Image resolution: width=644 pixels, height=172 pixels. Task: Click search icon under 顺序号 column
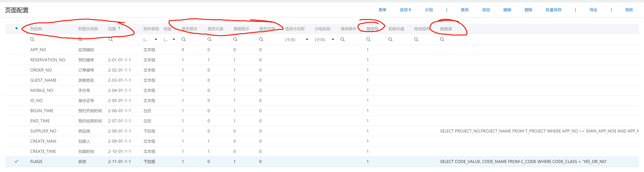369,39
